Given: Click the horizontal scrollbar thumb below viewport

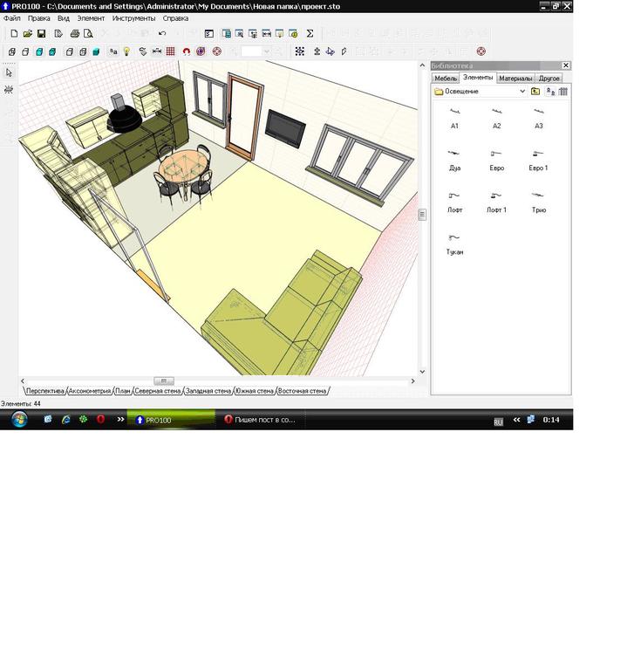Looking at the screenshot, I should click(164, 381).
